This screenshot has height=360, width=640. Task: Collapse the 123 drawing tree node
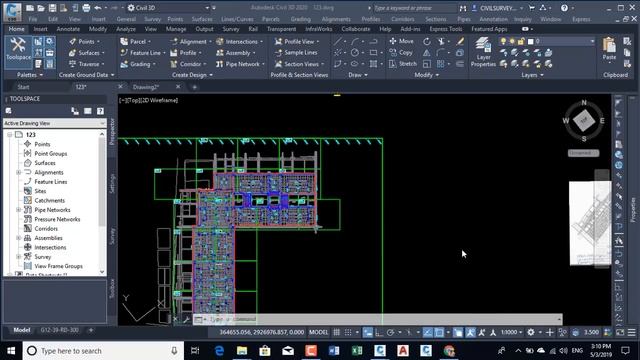[x=9, y=135]
